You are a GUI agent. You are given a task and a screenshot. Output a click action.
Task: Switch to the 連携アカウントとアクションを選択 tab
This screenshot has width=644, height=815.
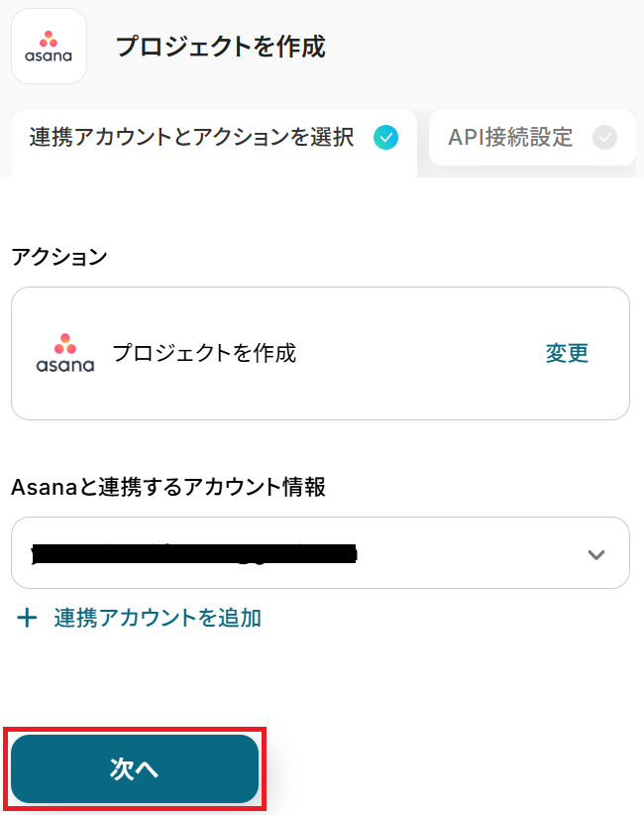[x=192, y=137]
